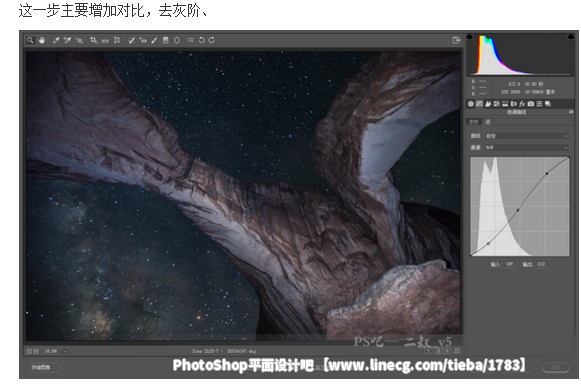581x384 pixels.
Task: Select the lower-left curve control point
Action: point(488,244)
